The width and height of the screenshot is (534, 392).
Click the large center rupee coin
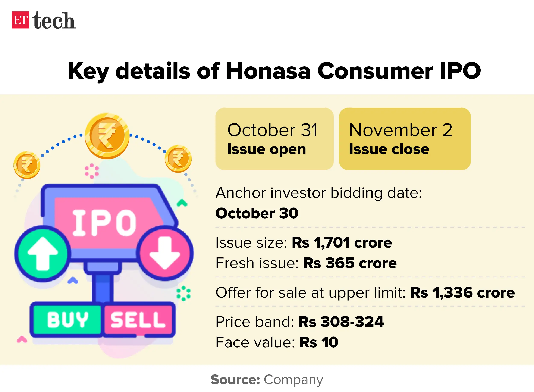[x=107, y=136]
